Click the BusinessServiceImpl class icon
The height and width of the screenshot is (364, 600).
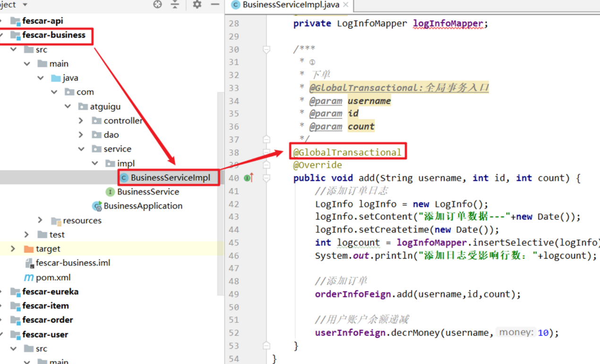[x=124, y=178]
